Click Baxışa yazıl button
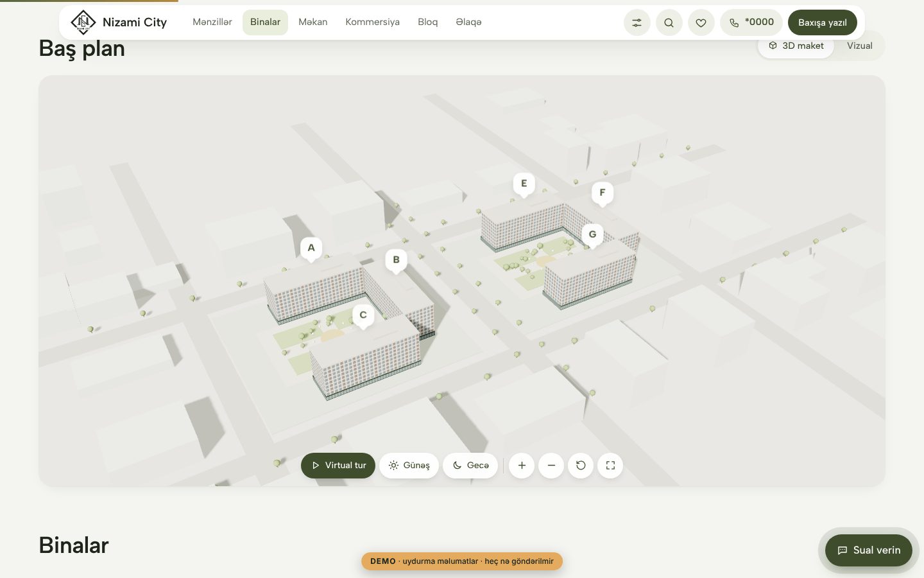The image size is (924, 578). click(822, 22)
